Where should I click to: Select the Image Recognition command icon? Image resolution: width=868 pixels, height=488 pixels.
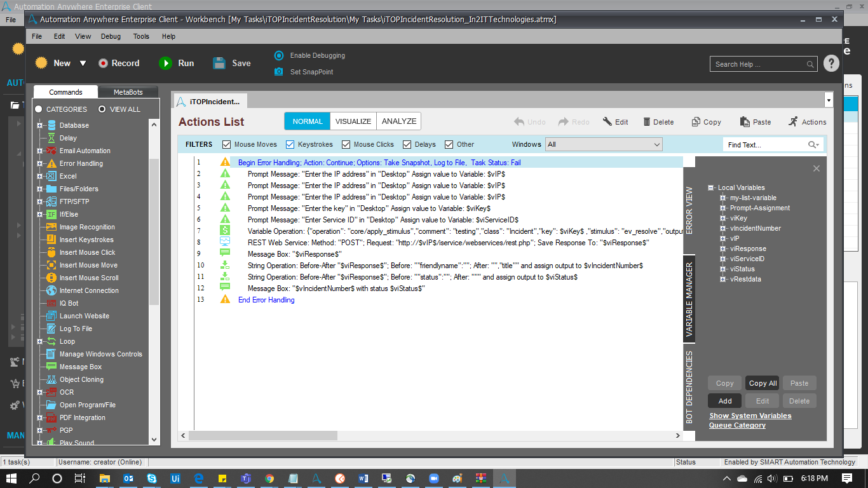pyautogui.click(x=51, y=227)
